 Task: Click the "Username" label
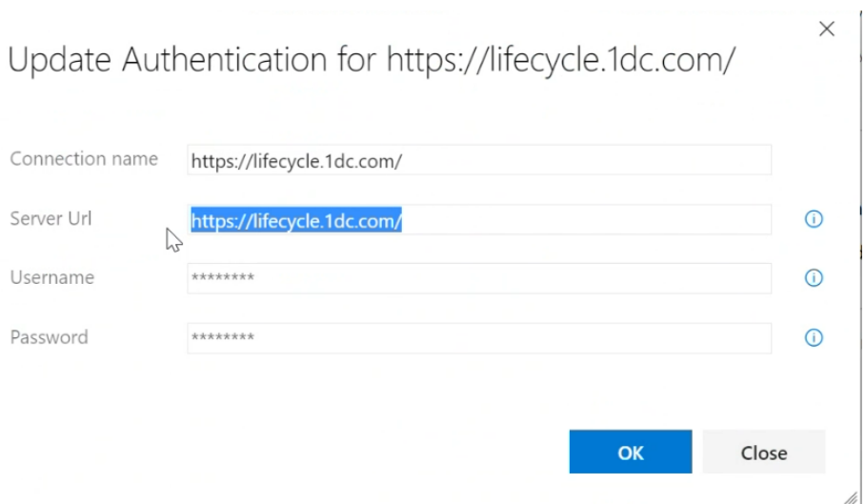coord(52,277)
